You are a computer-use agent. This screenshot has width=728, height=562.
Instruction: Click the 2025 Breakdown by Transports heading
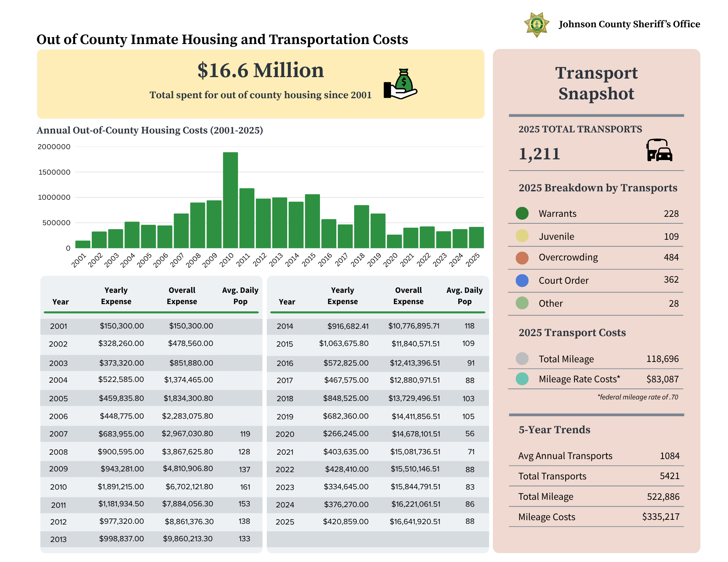(x=598, y=188)
